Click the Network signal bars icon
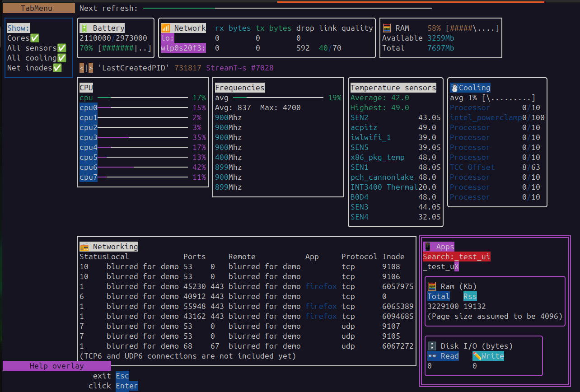 pos(165,28)
